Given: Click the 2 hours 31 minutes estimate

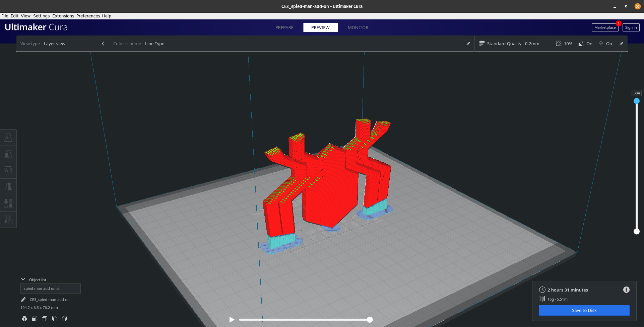Looking at the screenshot, I should (568, 290).
